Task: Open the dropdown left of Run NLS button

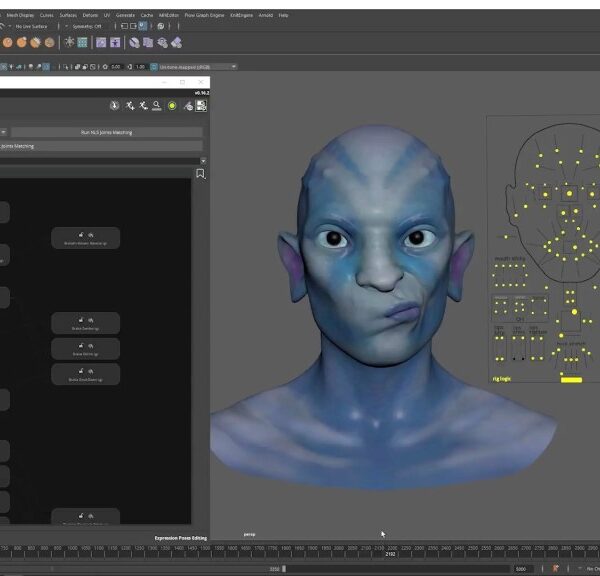Action: 3,132
